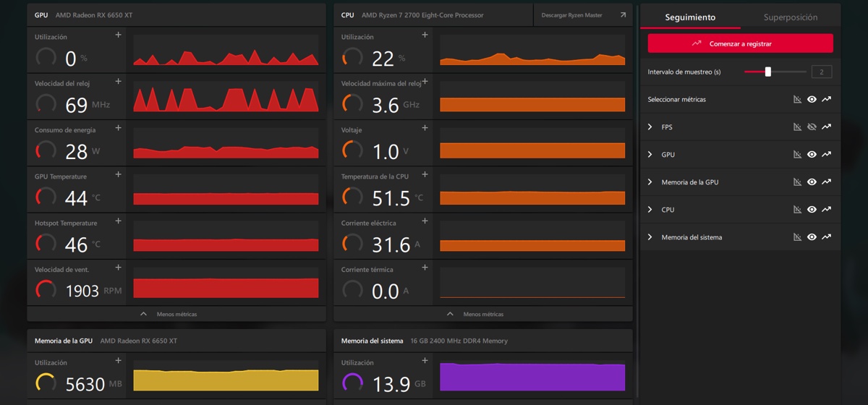
Task: Click the external arrow icon beside Descargar Ryzen Master
Action: (623, 14)
